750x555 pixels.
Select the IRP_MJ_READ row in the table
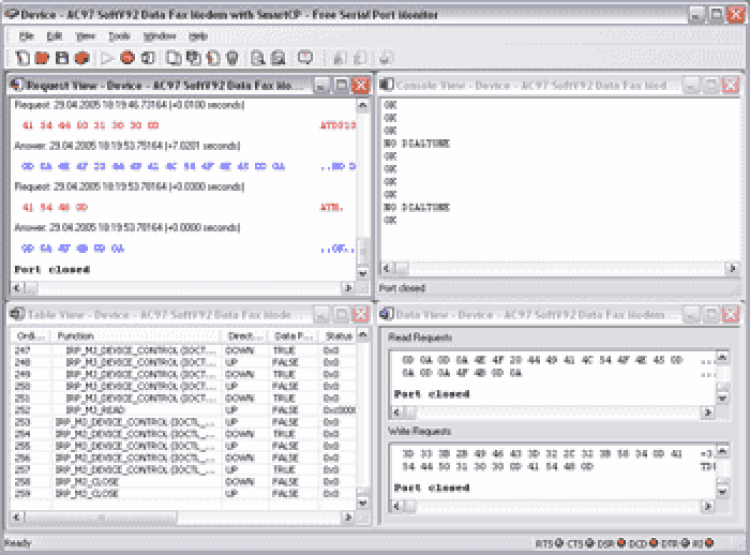184,410
